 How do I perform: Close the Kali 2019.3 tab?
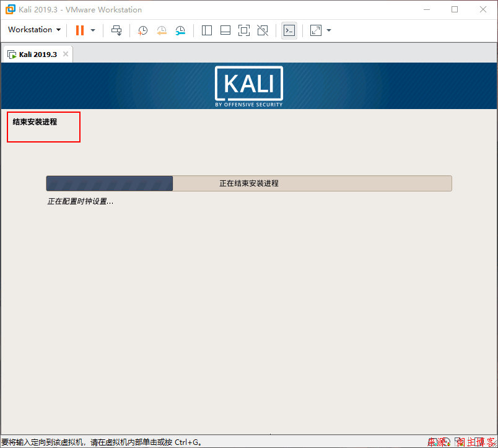pos(66,54)
